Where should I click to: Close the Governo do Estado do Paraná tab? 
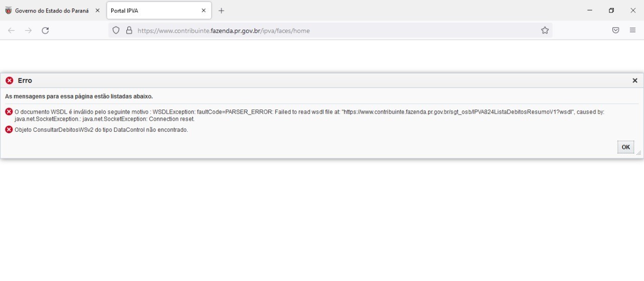[x=98, y=11]
